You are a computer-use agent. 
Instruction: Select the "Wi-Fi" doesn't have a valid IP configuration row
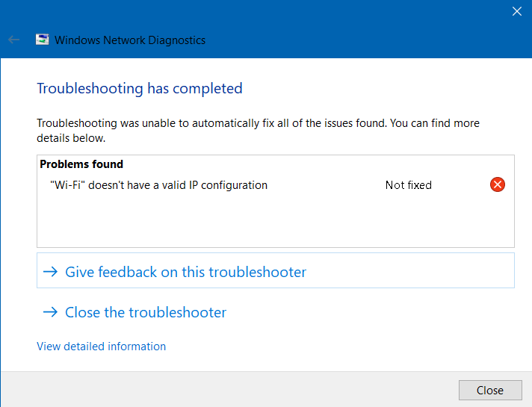(x=276, y=185)
